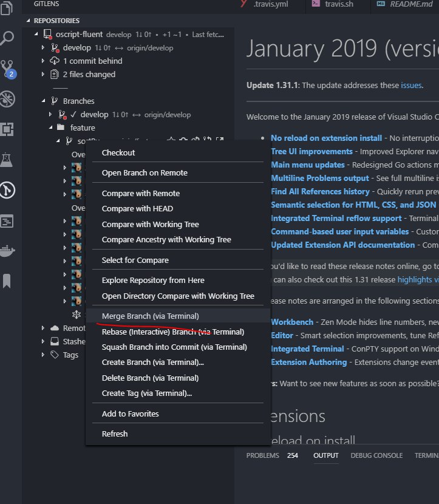
Task: Choose Checkout from the context menu
Action: 178,152
